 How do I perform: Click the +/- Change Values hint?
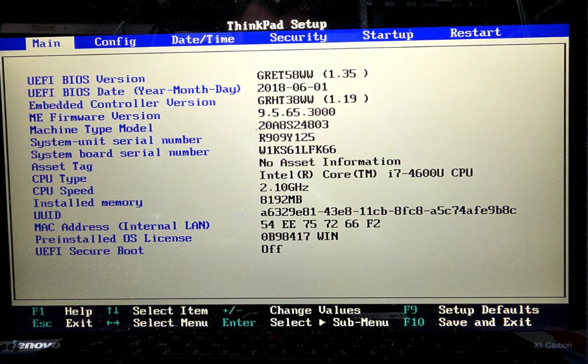point(291,310)
